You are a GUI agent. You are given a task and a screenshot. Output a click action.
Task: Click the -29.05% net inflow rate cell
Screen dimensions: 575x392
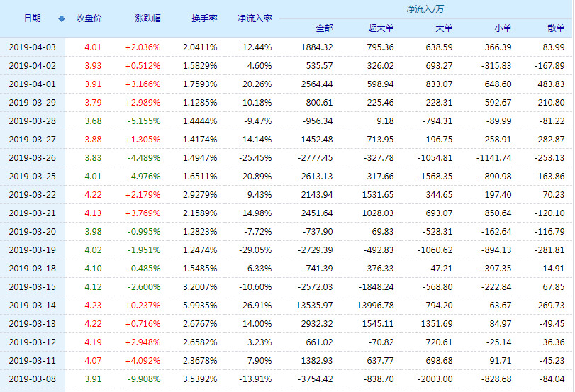pos(255,250)
